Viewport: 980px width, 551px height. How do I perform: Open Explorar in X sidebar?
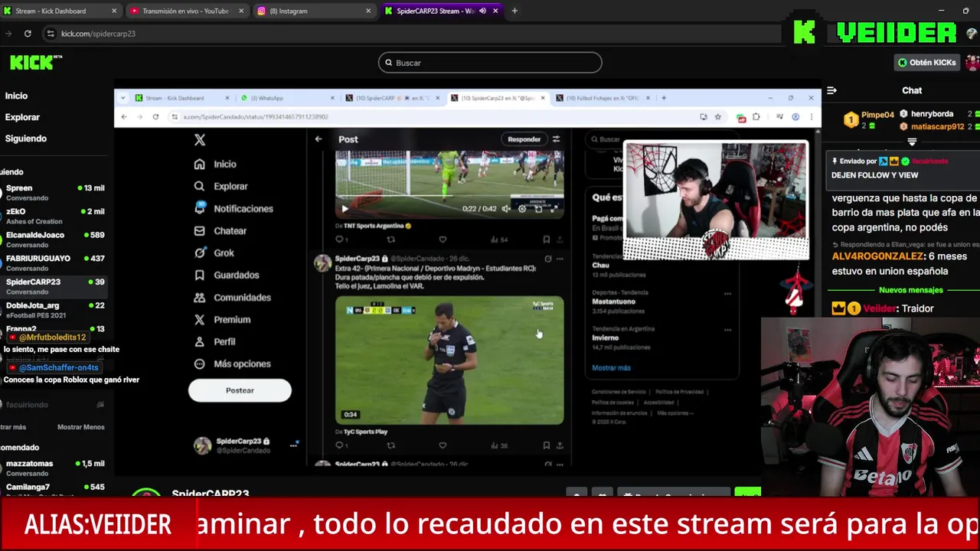coord(220,186)
